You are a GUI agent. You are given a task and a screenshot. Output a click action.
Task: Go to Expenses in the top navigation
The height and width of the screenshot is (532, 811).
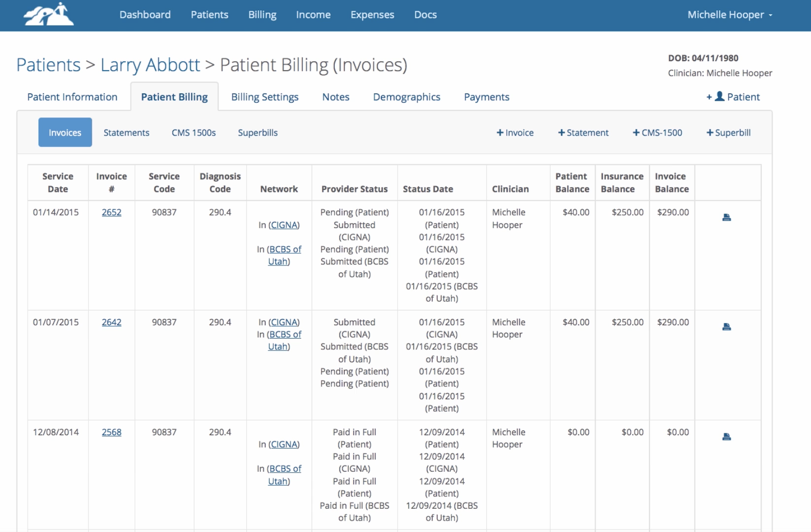(372, 15)
